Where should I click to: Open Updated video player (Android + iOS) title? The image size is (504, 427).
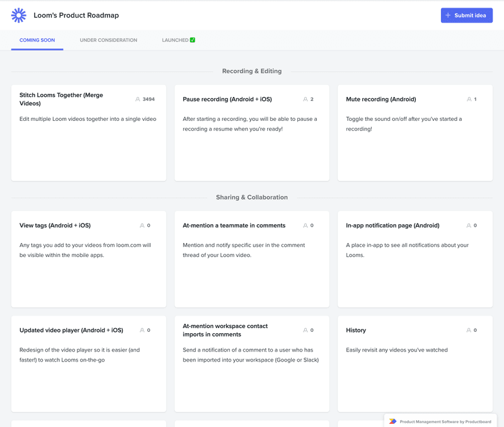pos(71,330)
